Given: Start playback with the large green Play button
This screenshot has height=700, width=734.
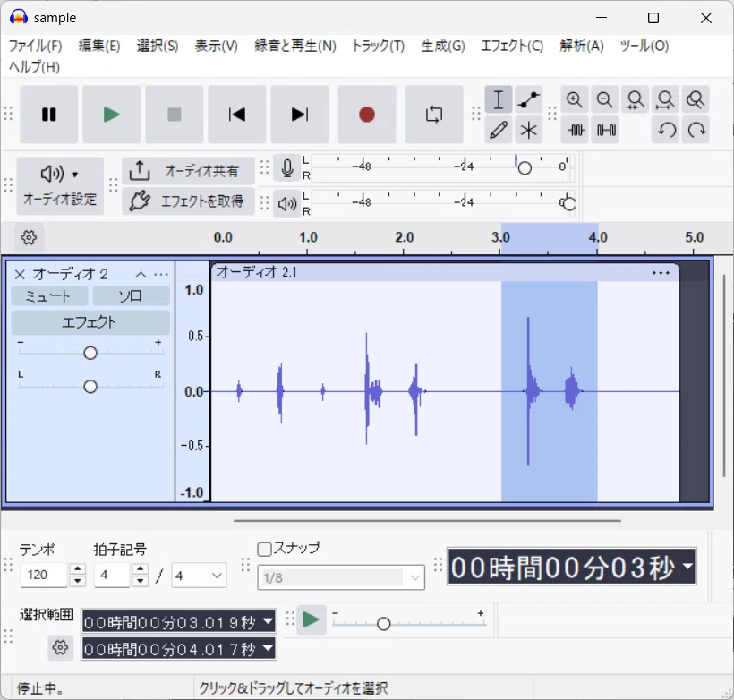Looking at the screenshot, I should point(111,115).
